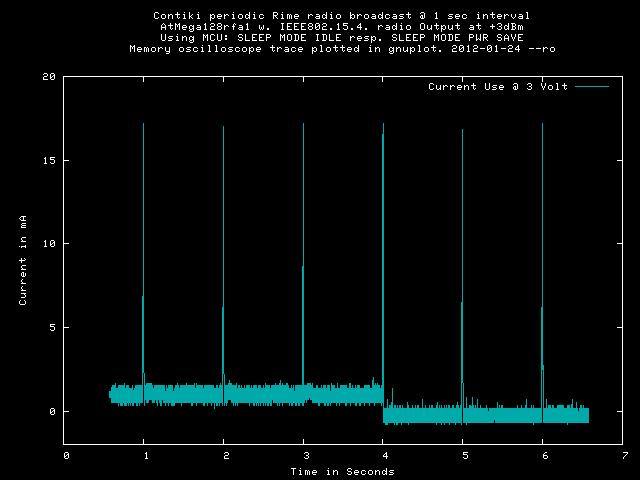Click the title line "Contiki periodic Rime radio broadcast"
Screen dimensions: 640x480
(x=342, y=16)
